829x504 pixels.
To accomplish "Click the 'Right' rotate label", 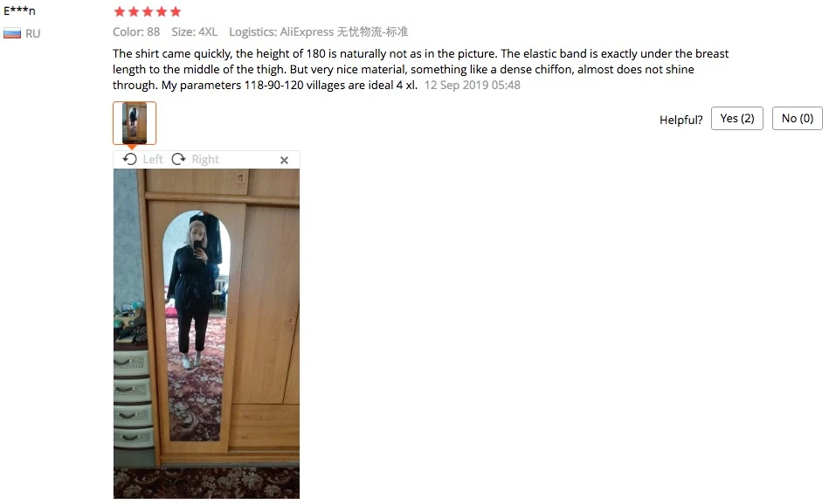I will [205, 159].
